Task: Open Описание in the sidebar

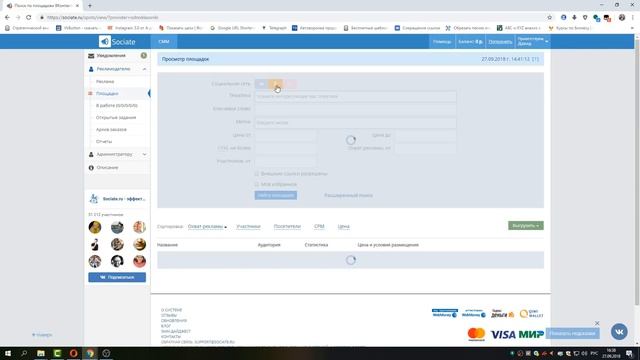Action: [107, 167]
